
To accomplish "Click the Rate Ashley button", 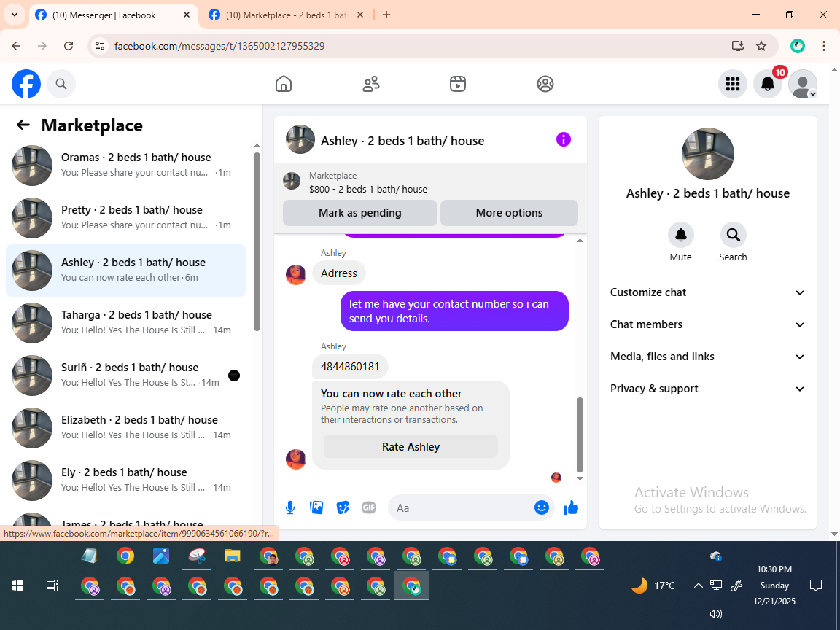I will click(x=411, y=446).
